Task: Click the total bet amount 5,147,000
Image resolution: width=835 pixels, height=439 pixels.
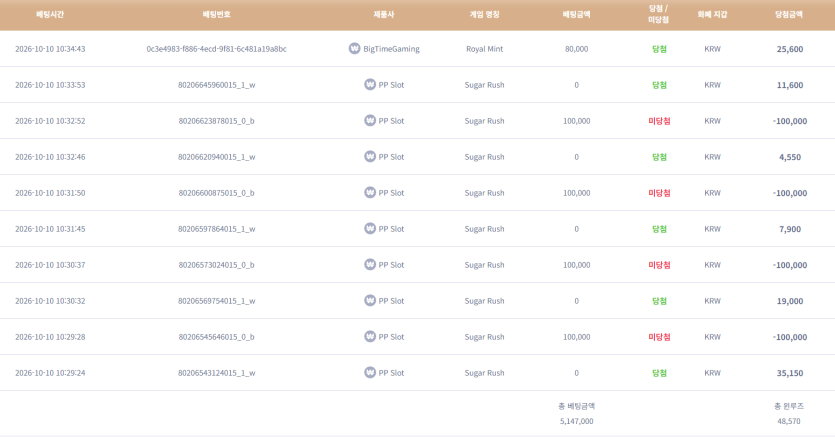Action: tap(577, 421)
